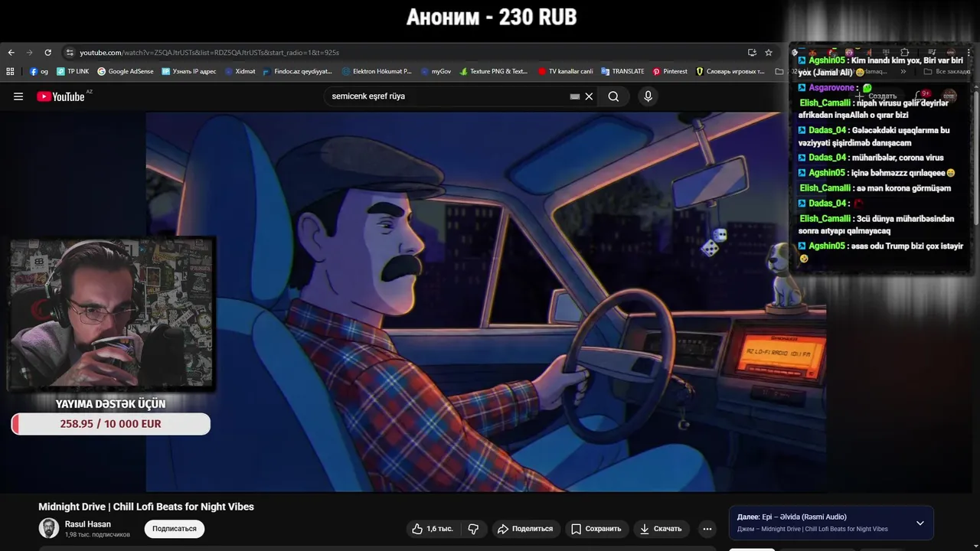Bookmark this page with the star icon
This screenshot has width=980, height=551.
tap(769, 53)
